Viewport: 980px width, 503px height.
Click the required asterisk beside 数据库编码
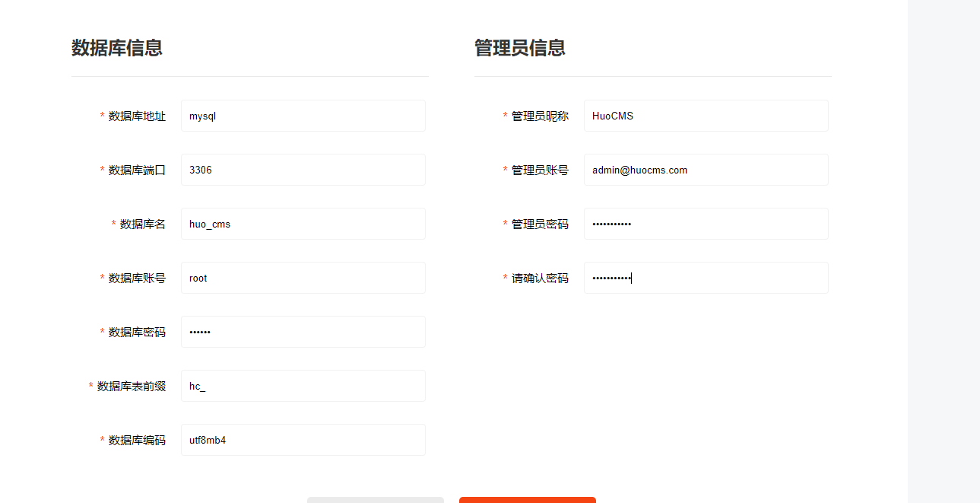(x=101, y=440)
